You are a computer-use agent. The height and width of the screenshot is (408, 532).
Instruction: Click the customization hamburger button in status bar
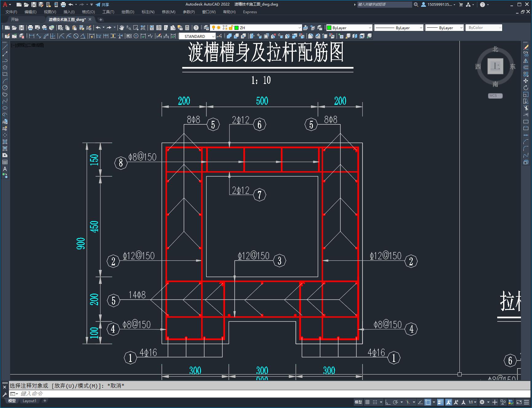pos(527,402)
